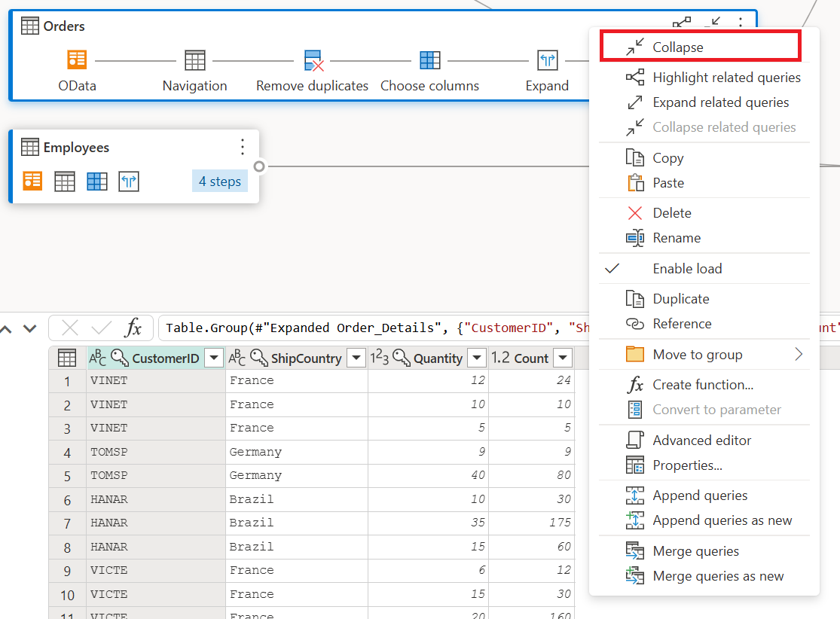Viewport: 840px width, 619px height.
Task: Open the Count column filter dropdown
Action: [563, 358]
